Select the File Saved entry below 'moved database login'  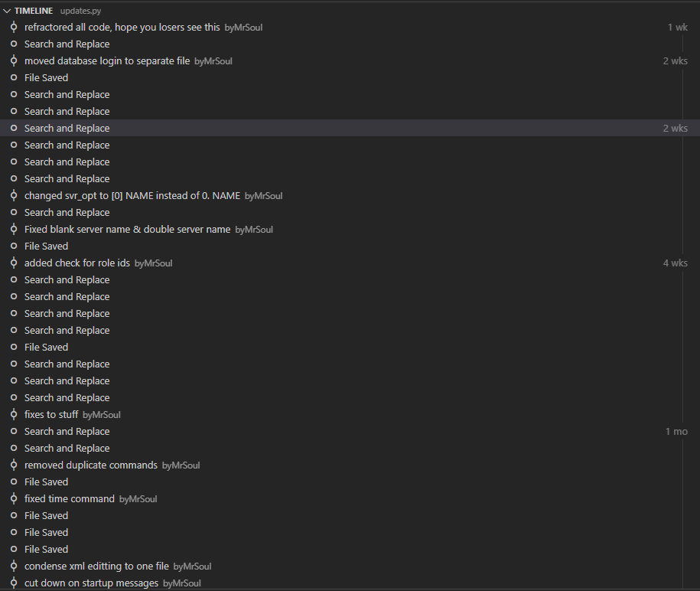[x=350, y=78]
